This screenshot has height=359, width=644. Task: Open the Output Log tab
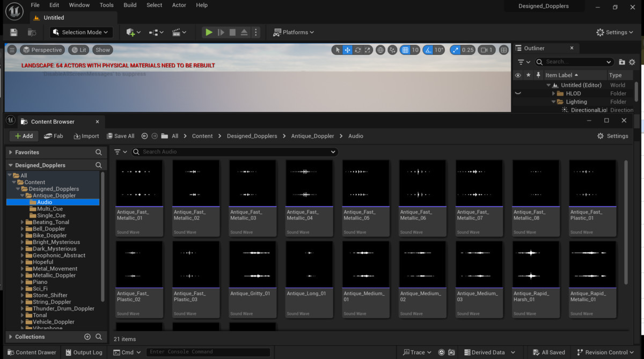pos(84,353)
